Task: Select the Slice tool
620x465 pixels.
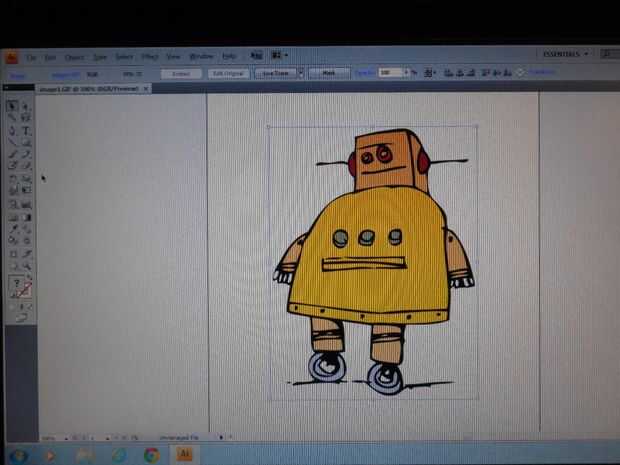Action: coord(26,254)
